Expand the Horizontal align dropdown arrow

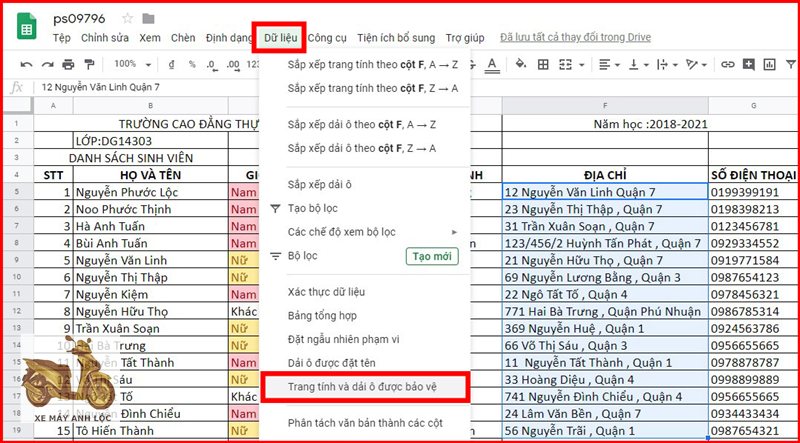click(x=617, y=65)
